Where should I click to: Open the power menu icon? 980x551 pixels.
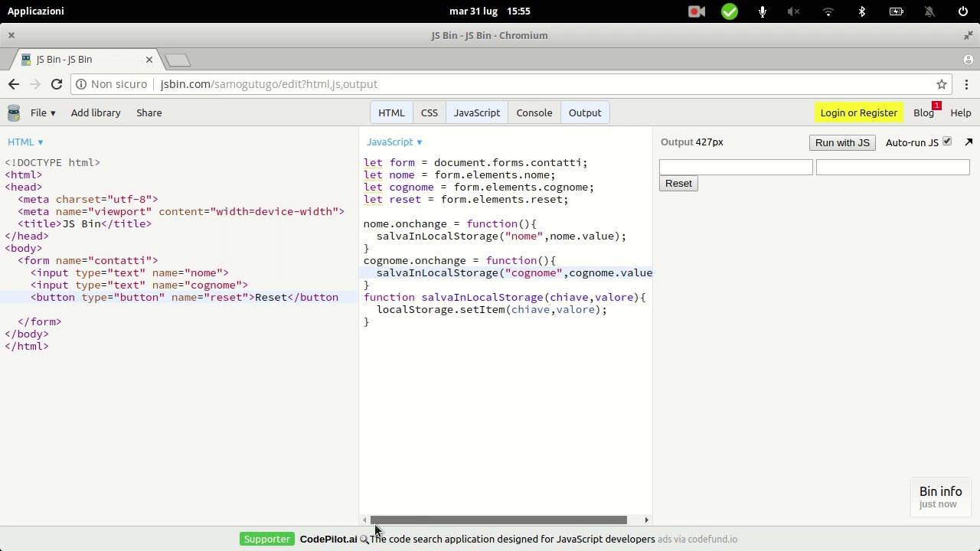963,11
